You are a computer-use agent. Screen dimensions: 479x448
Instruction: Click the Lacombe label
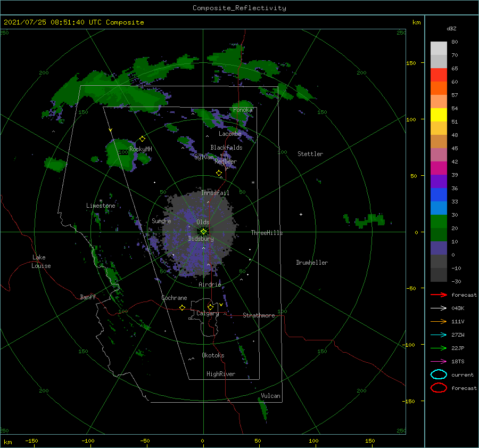(x=230, y=134)
